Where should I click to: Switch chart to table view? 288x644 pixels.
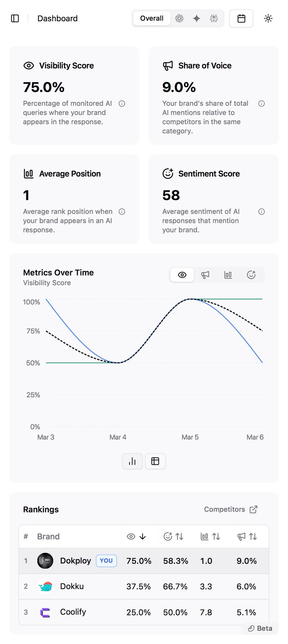pos(155,461)
